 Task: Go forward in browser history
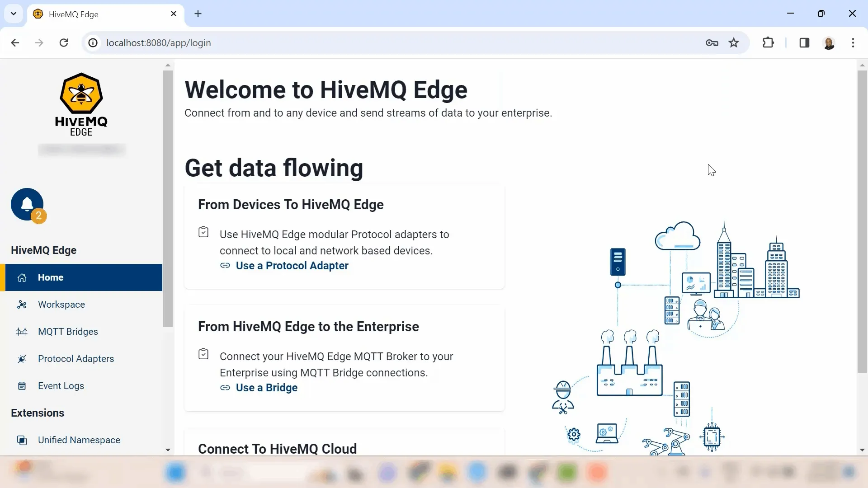point(39,43)
